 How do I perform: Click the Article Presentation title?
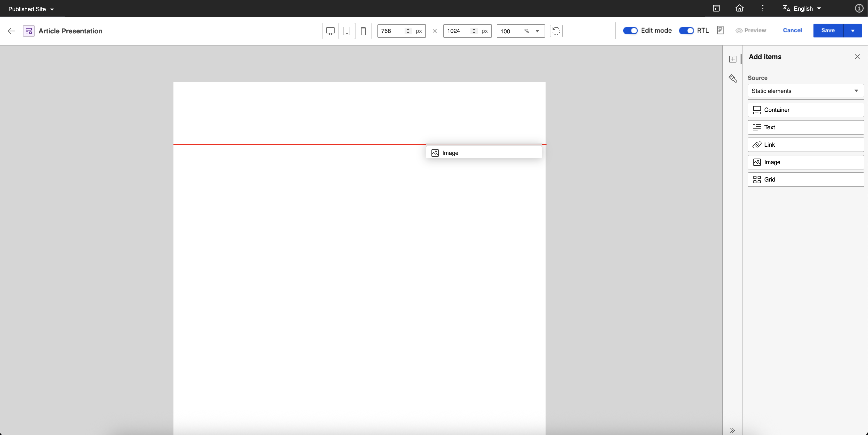click(70, 31)
